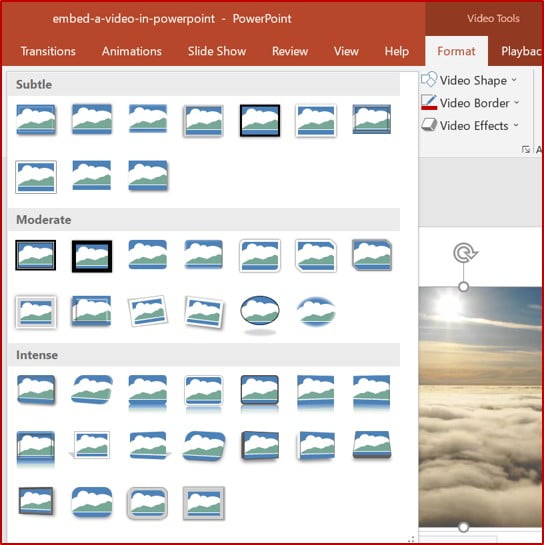Screen dimensions: 544x545
Task: Apply the rotated white frame tilted left
Action: tap(148, 311)
